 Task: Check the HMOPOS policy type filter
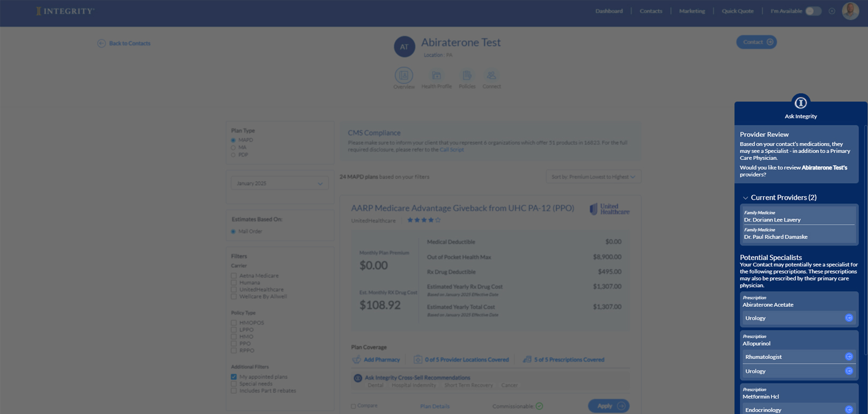[234, 323]
